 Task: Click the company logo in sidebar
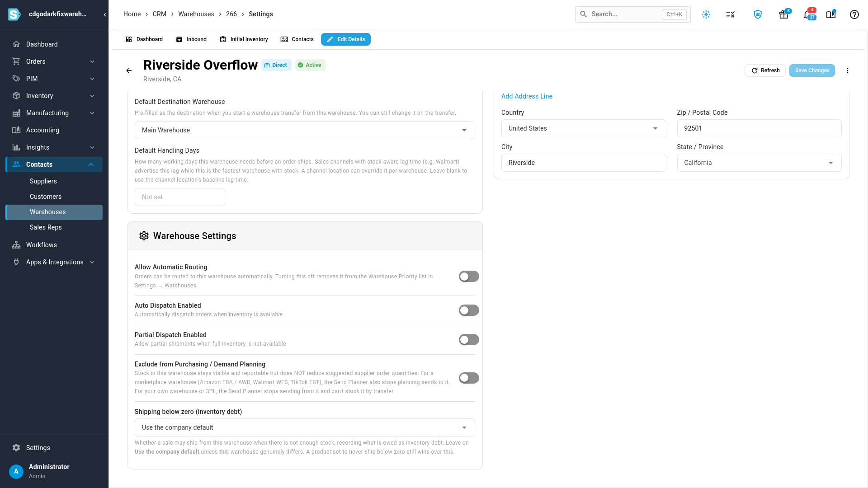(14, 14)
